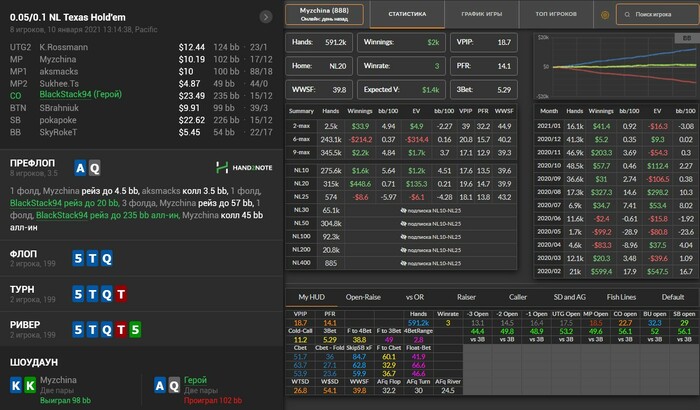Image resolution: width=700 pixels, height=410 pixels.
Task: Select the Default HUD tab
Action: pos(673,297)
